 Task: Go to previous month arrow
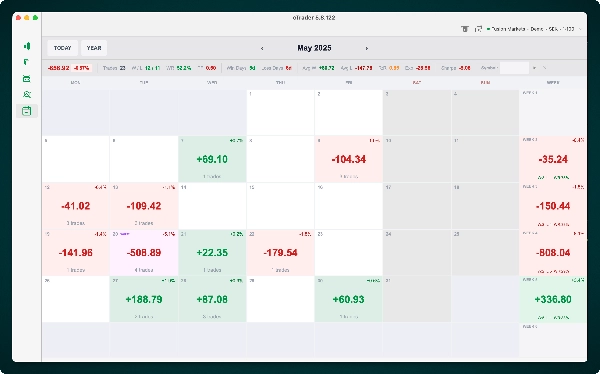262,48
